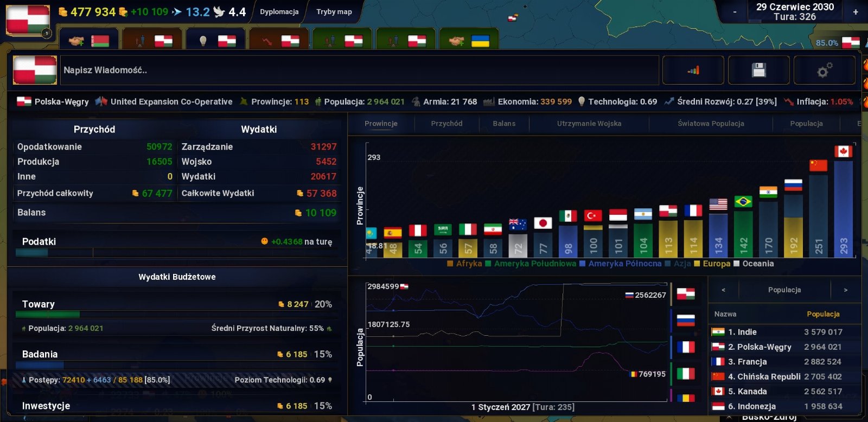868x422 pixels.
Task: Open settings with the gears icon
Action: coord(824,70)
